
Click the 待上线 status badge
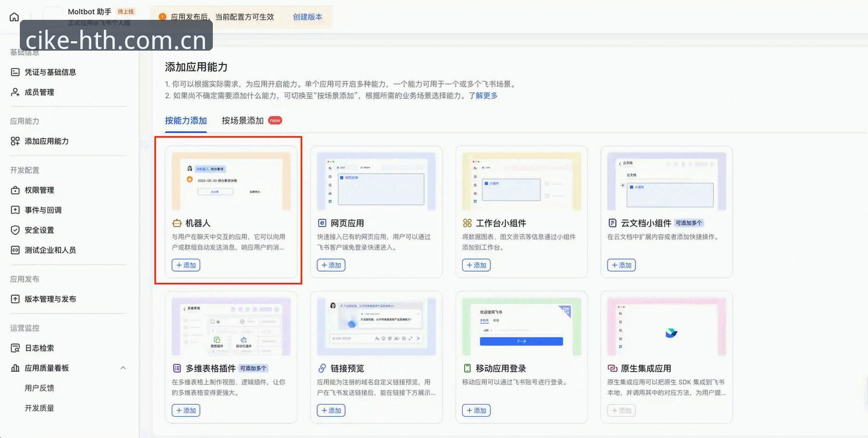(126, 11)
